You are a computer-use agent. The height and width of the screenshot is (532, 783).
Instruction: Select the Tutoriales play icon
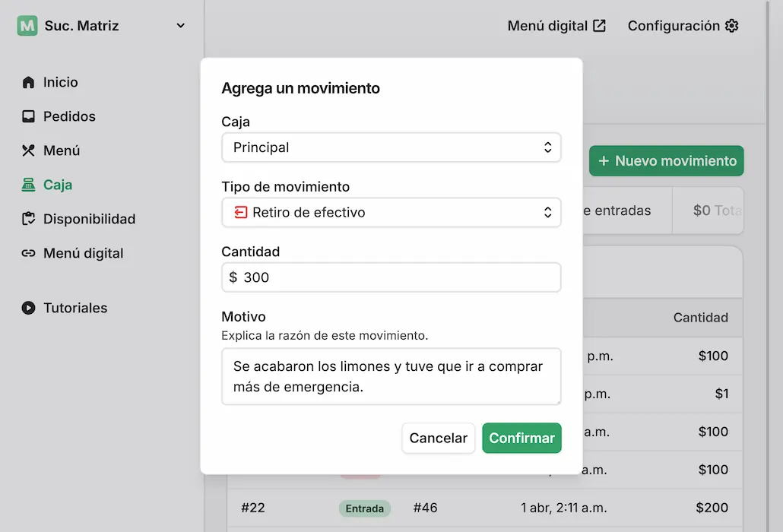tap(28, 308)
